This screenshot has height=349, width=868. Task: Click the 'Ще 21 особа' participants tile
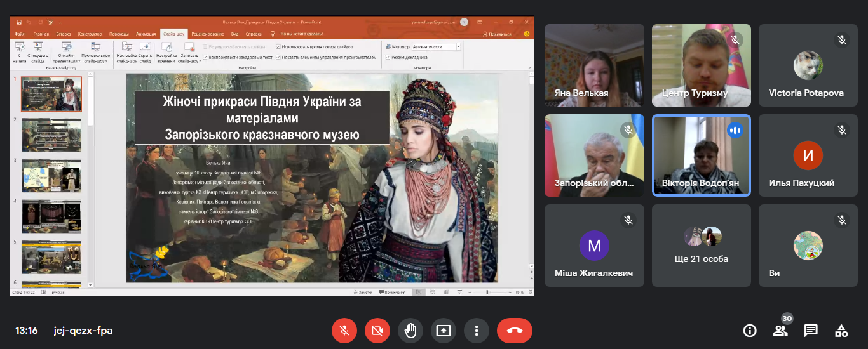[702, 246]
